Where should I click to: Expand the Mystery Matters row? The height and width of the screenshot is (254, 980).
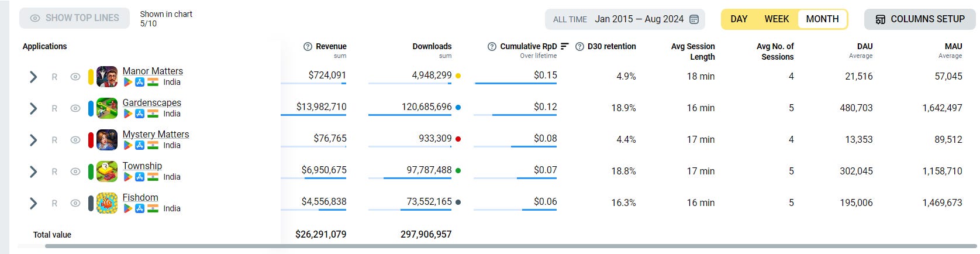[33, 140]
